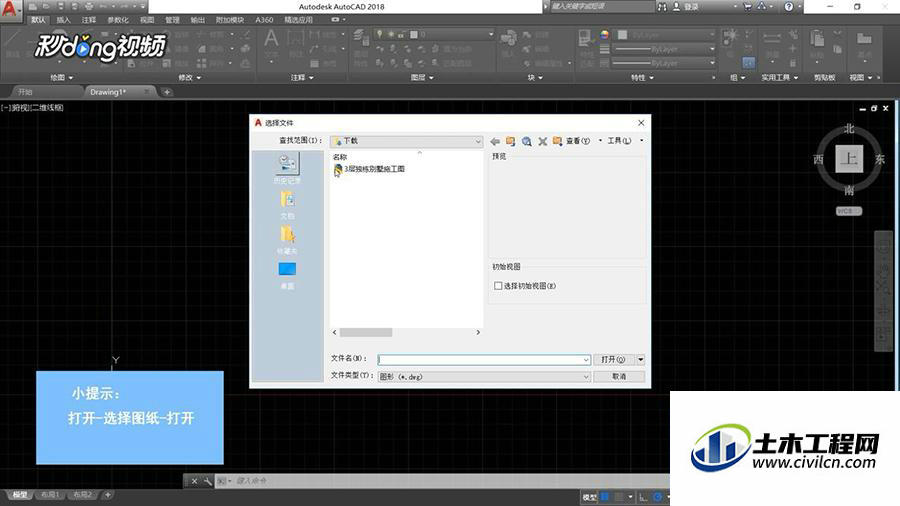Switch to the 视图 ribbon tab
900x506 pixels.
click(147, 20)
